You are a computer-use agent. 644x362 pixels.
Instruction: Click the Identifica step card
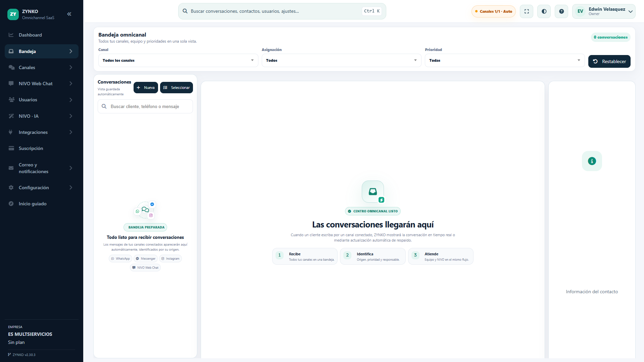point(373,256)
